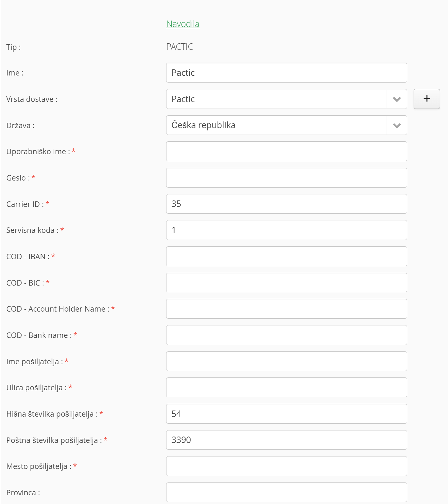The height and width of the screenshot is (504, 448).
Task: Click the Provinca input field
Action: (x=286, y=492)
